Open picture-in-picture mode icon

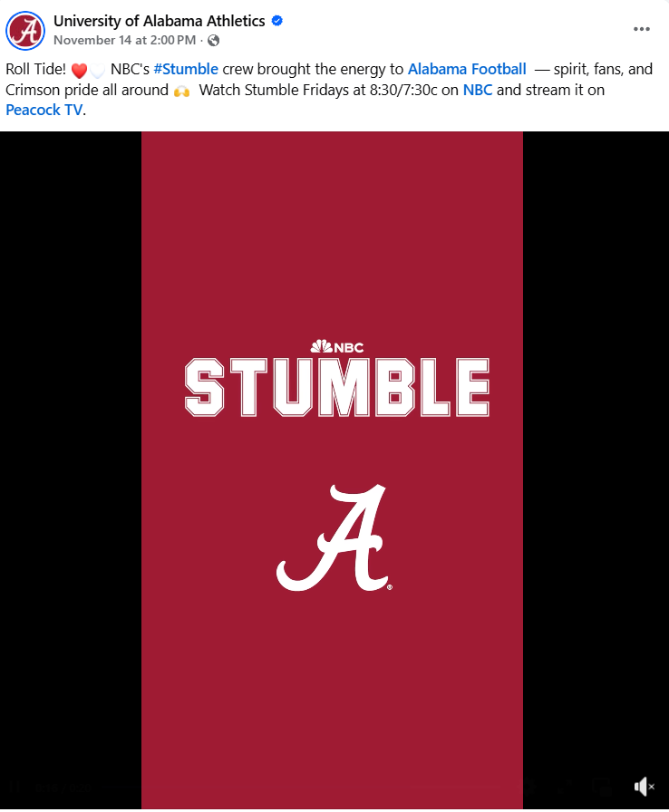(x=601, y=785)
